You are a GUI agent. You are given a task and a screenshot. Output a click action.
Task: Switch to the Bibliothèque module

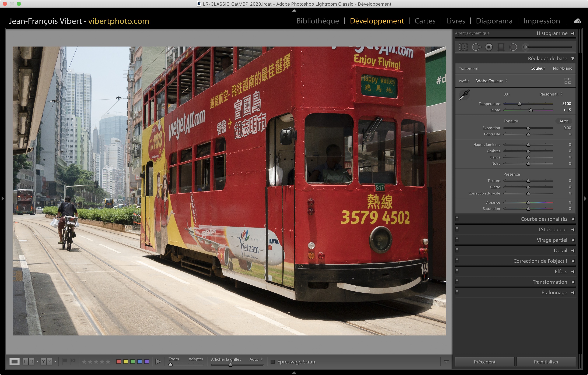pos(317,21)
